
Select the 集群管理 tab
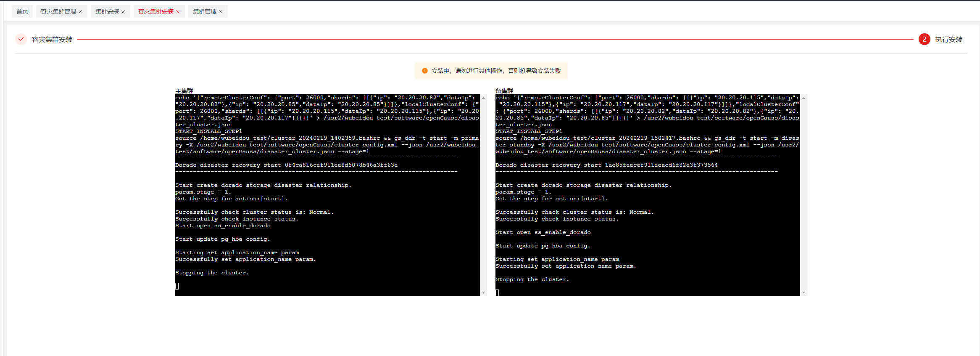(x=204, y=11)
